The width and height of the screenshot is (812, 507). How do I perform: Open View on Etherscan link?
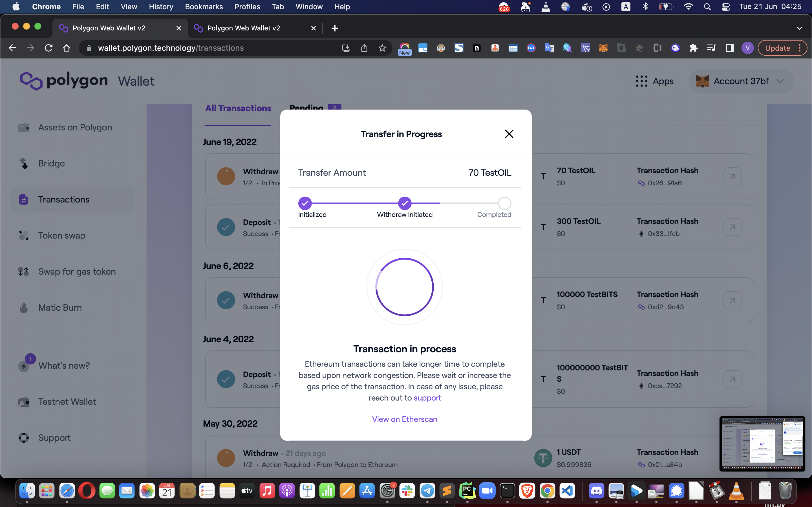click(404, 419)
